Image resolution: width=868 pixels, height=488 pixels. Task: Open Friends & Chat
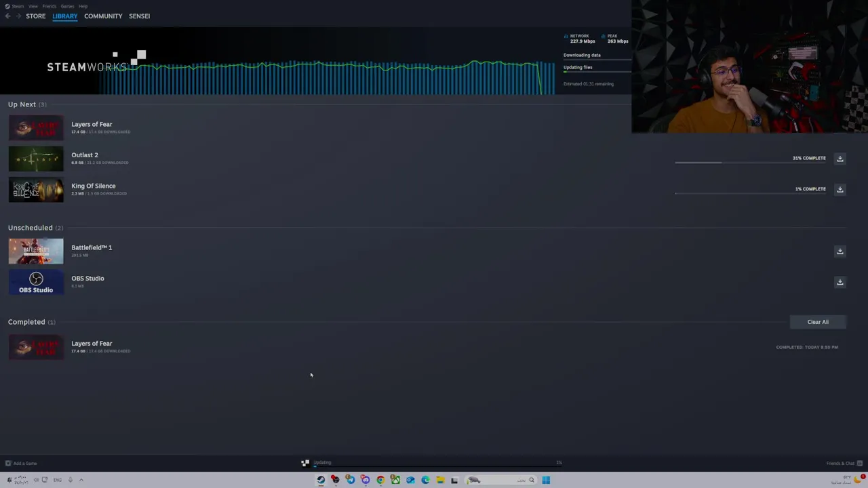(844, 464)
